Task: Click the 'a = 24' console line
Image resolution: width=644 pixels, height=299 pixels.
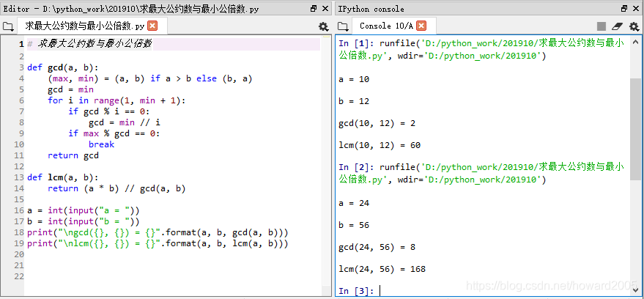Action: [354, 203]
